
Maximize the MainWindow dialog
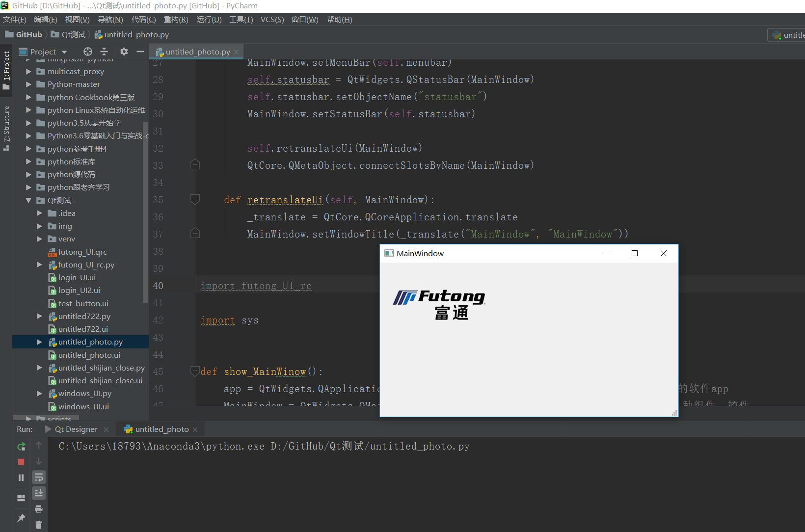point(635,253)
